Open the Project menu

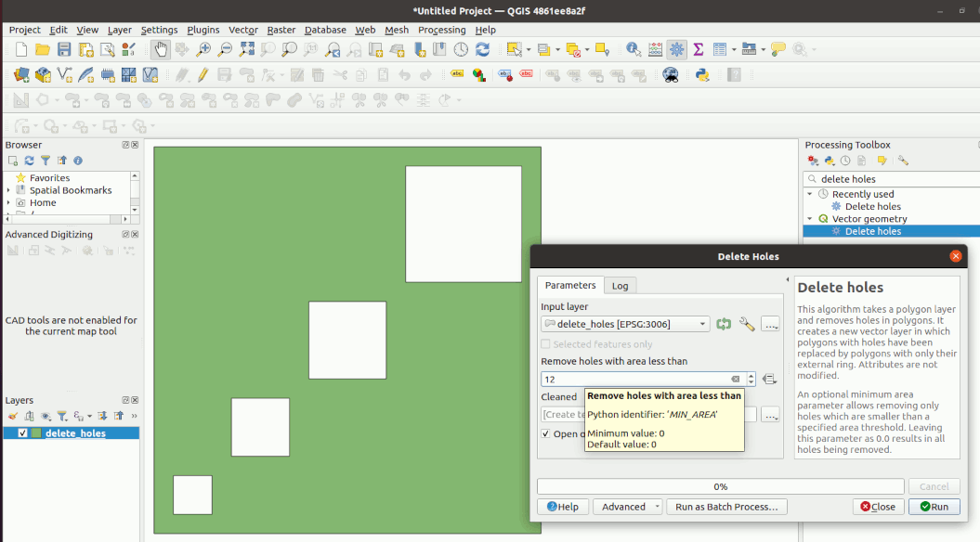[24, 30]
